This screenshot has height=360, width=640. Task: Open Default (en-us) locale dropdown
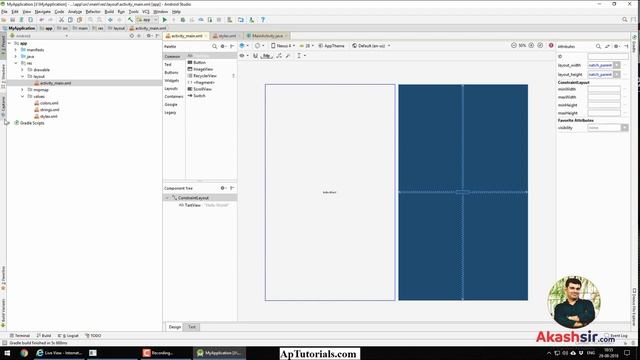click(371, 46)
